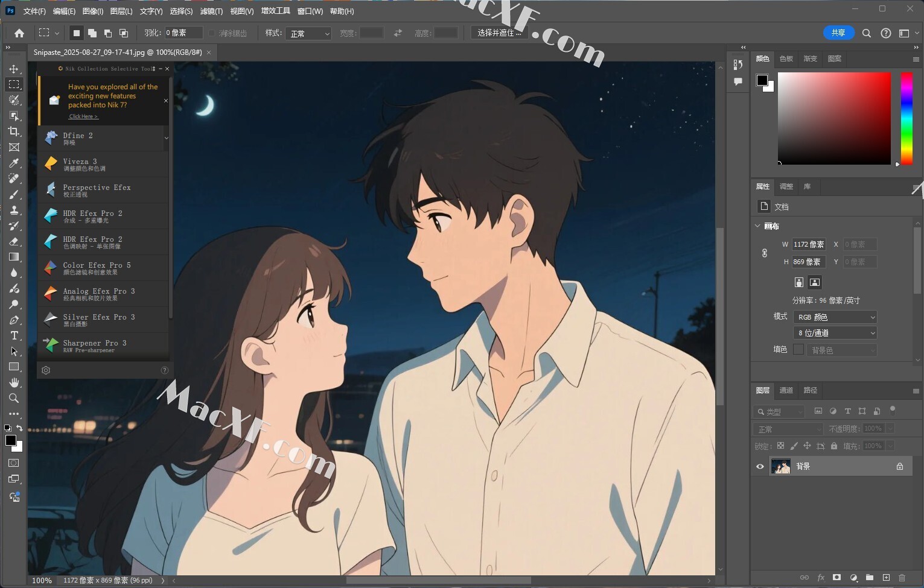Screen dimensions: 924x588
Task: Open the help question mark icon at top right
Action: pyautogui.click(x=886, y=33)
